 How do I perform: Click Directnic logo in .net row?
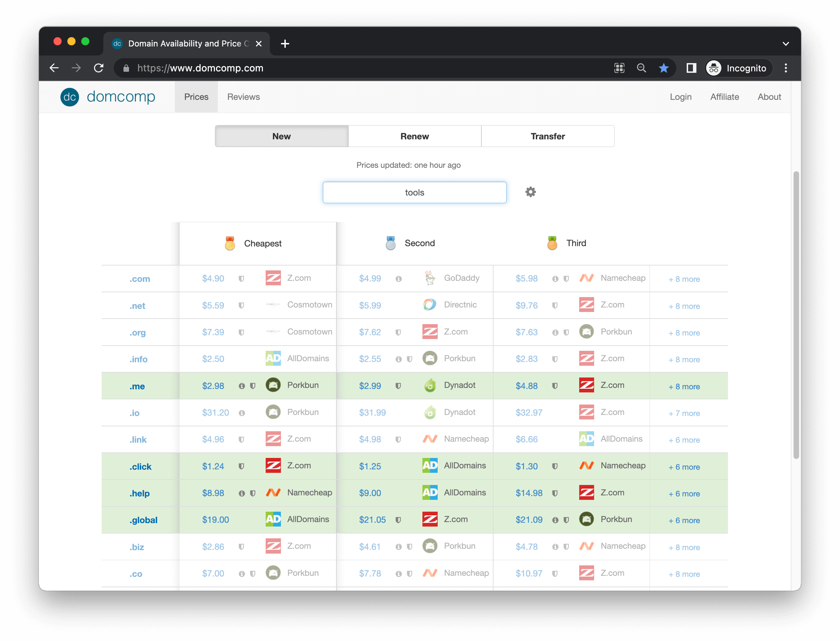pyautogui.click(x=430, y=305)
